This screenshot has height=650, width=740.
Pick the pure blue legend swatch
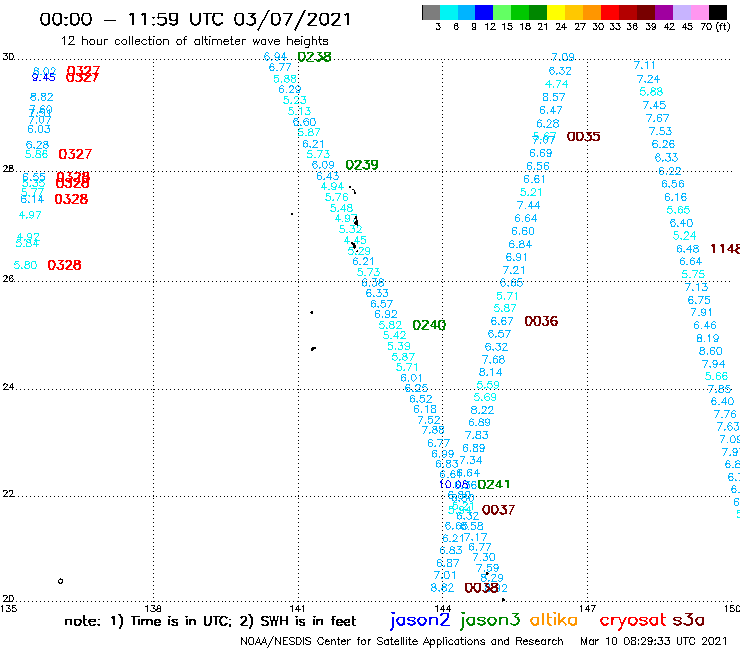pos(484,12)
